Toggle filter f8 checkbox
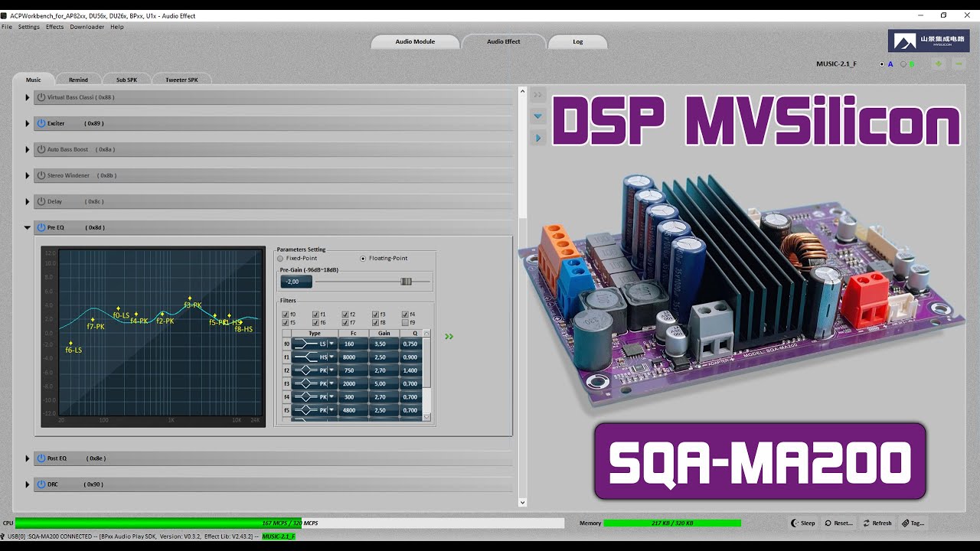Screen dimensions: 980x551 (x=375, y=323)
